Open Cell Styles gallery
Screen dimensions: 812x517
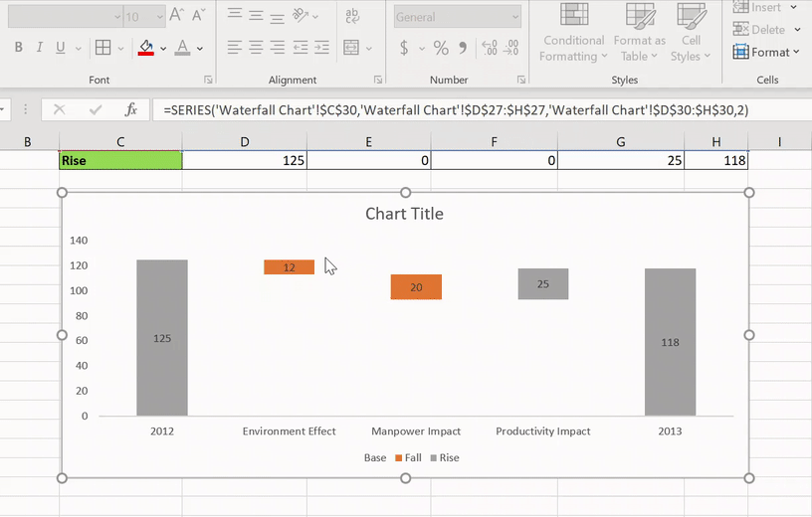(x=691, y=32)
